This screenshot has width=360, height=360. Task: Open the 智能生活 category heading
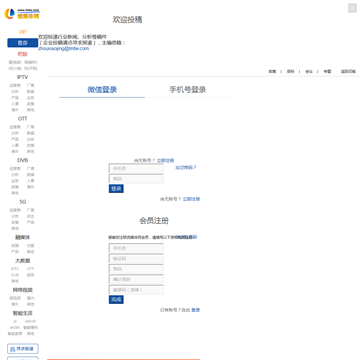pyautogui.click(x=23, y=313)
